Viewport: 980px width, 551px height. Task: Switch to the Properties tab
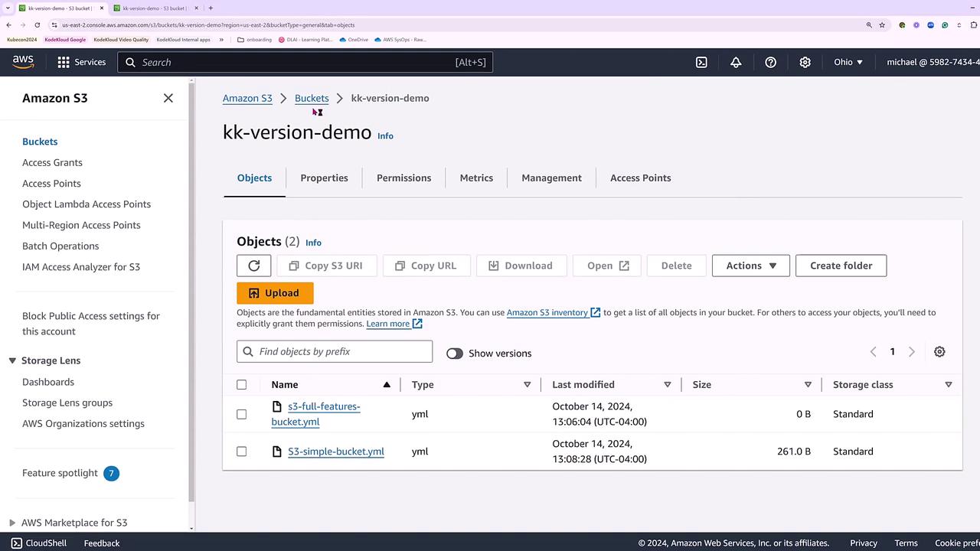click(324, 178)
